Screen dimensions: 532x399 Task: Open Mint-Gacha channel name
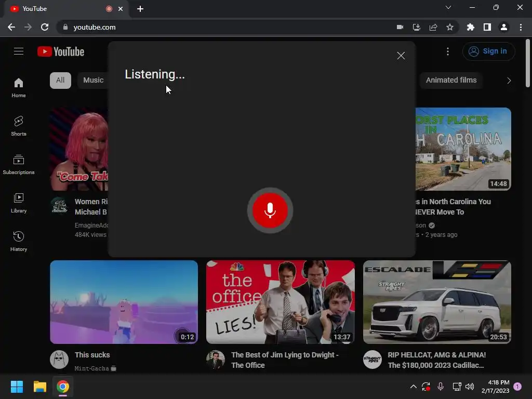tap(91, 368)
